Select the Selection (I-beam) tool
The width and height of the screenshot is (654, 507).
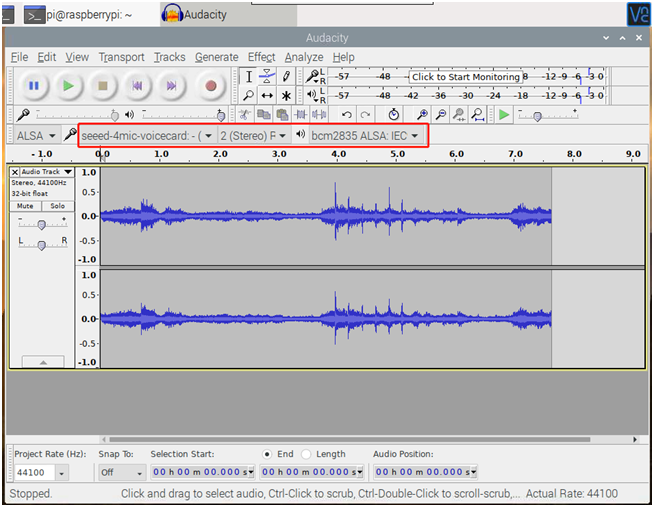[x=249, y=76]
